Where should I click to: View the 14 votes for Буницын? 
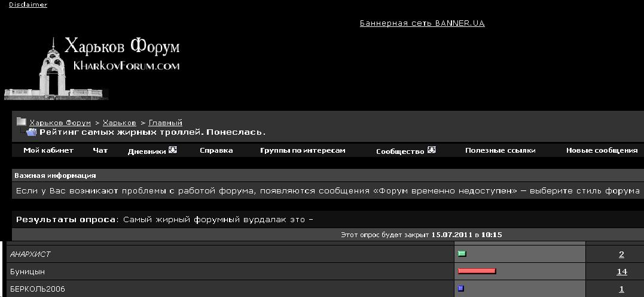click(x=622, y=271)
